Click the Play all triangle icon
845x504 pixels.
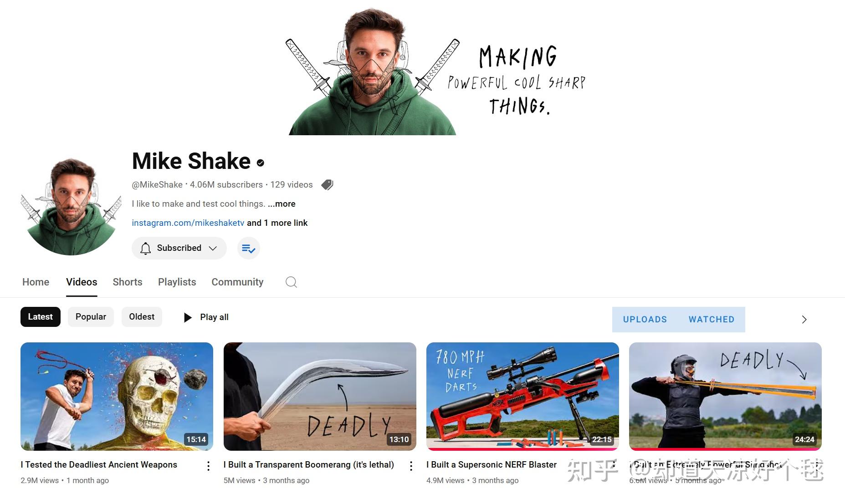[x=187, y=317]
